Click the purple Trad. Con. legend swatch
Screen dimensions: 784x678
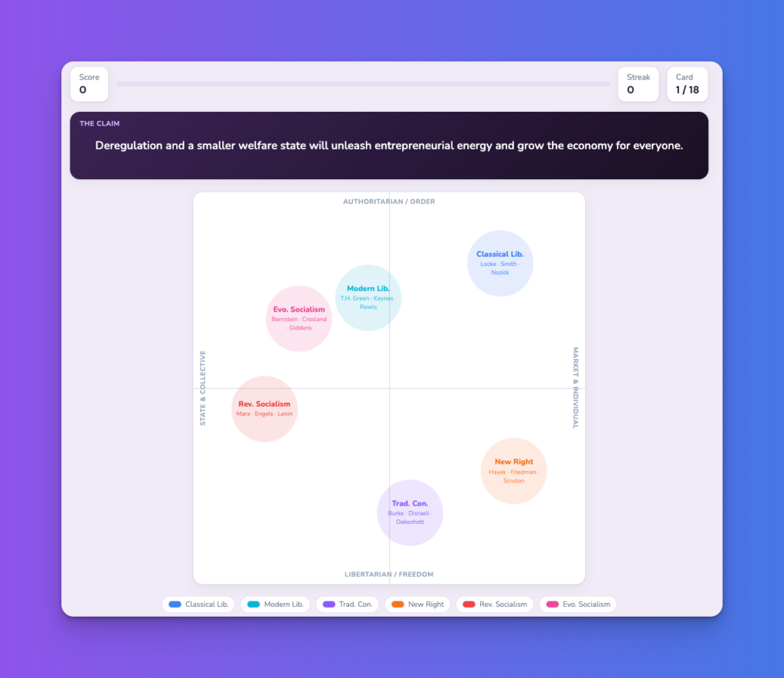329,604
